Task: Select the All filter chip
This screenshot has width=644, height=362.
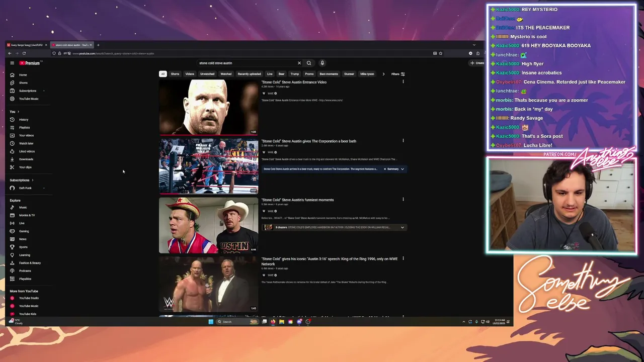Action: pos(163,74)
